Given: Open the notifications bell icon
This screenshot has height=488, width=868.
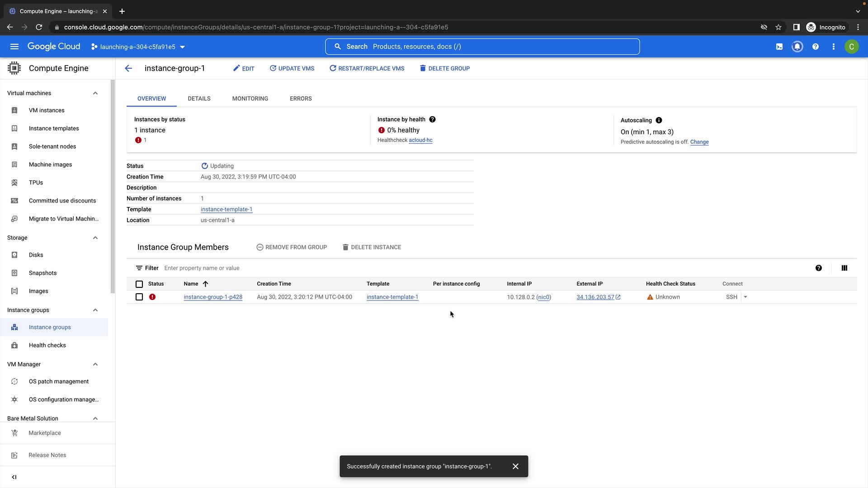Looking at the screenshot, I should (x=797, y=47).
